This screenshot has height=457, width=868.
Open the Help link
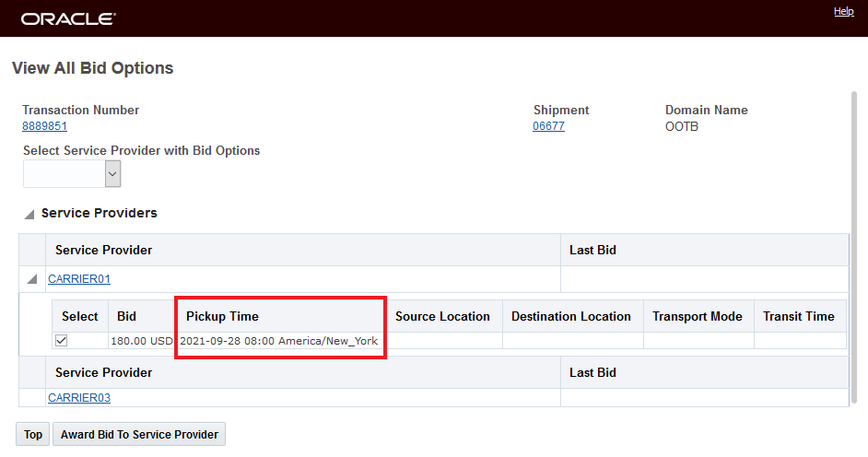[843, 11]
